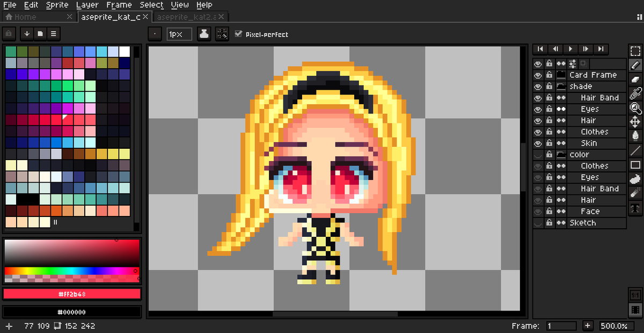Show the Face layer
This screenshot has height=333, width=644.
538,212
